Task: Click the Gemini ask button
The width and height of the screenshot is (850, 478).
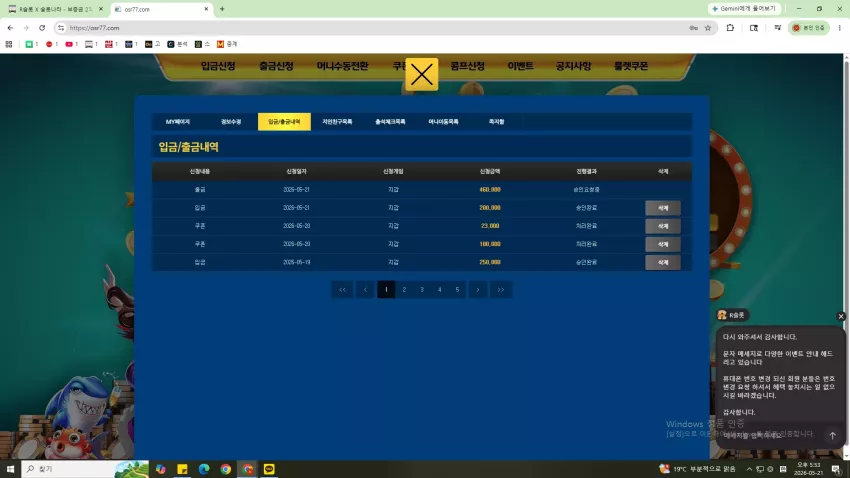Action: coord(744,9)
